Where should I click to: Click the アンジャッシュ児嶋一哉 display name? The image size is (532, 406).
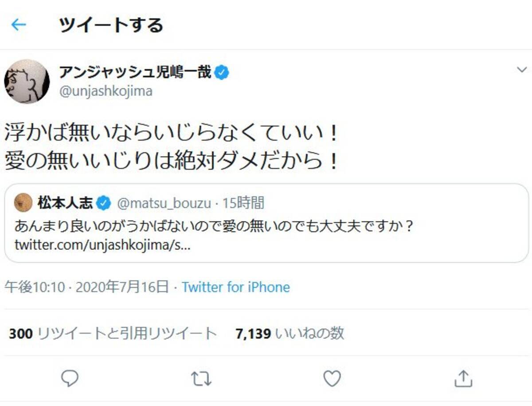click(x=135, y=72)
